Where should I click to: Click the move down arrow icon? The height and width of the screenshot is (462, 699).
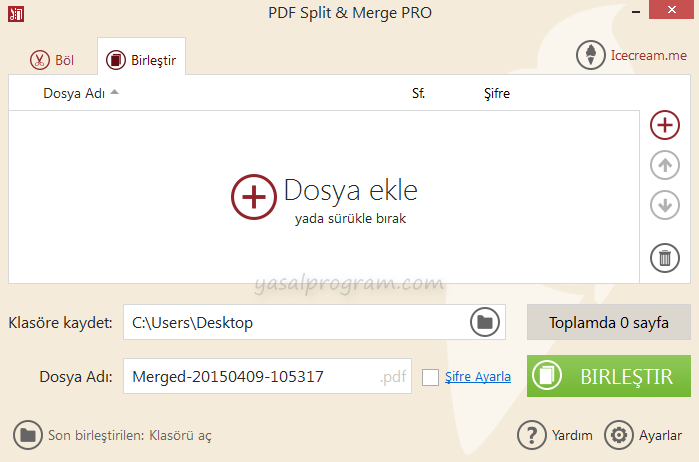click(664, 204)
